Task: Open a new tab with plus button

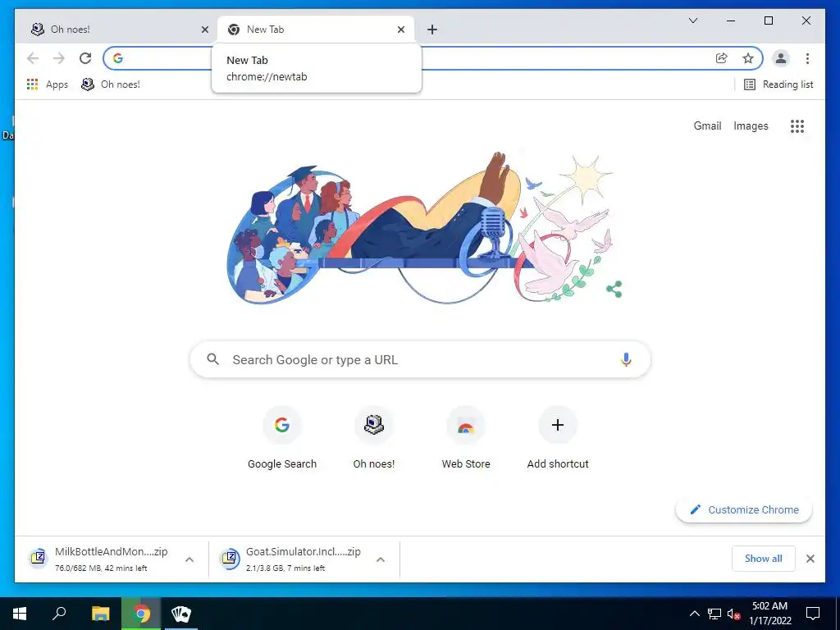Action: click(x=432, y=30)
